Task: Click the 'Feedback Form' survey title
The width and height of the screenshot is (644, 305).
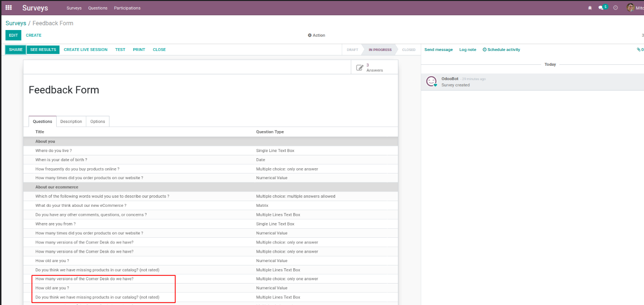Action: coord(64,90)
